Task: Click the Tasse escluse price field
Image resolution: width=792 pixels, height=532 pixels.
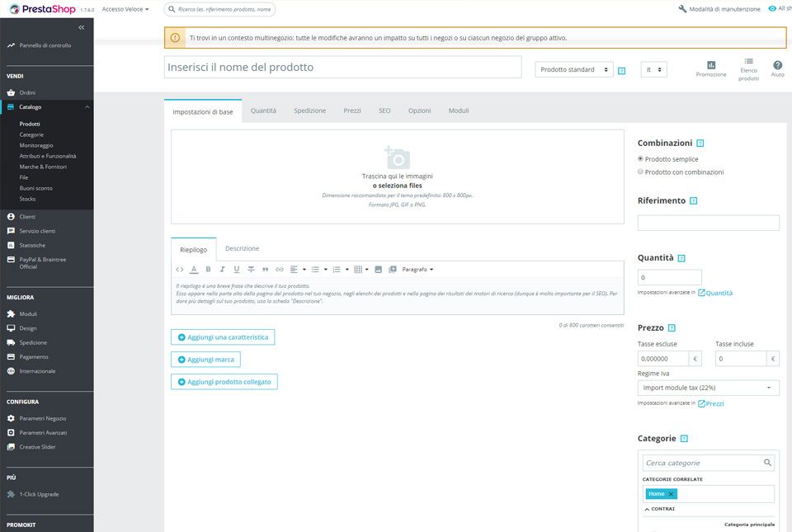Action: [663, 359]
